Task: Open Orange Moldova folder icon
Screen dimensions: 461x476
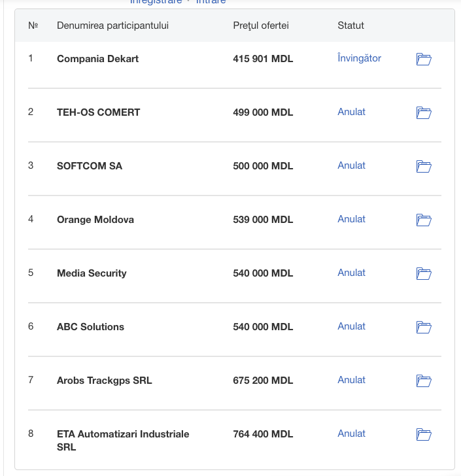Action: click(x=424, y=220)
